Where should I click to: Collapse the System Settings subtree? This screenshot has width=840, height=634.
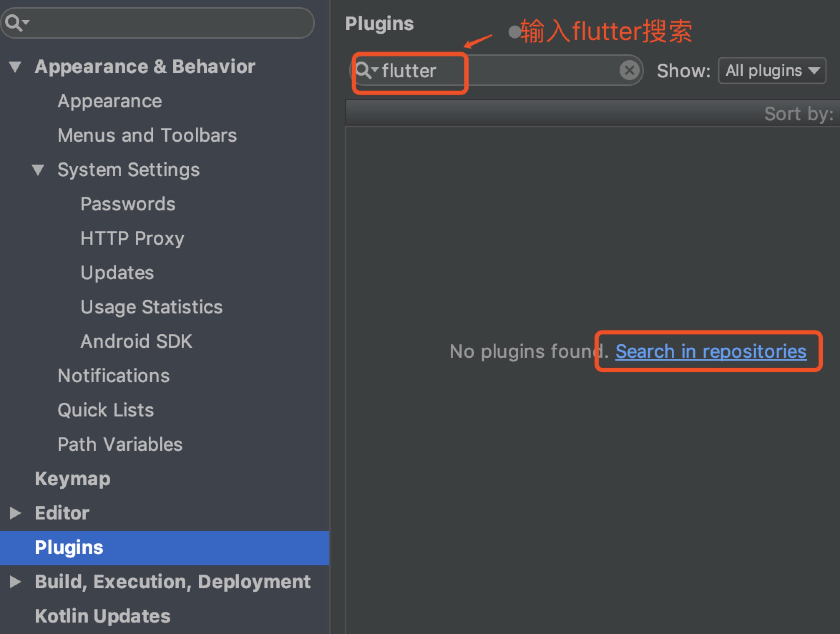(38, 170)
